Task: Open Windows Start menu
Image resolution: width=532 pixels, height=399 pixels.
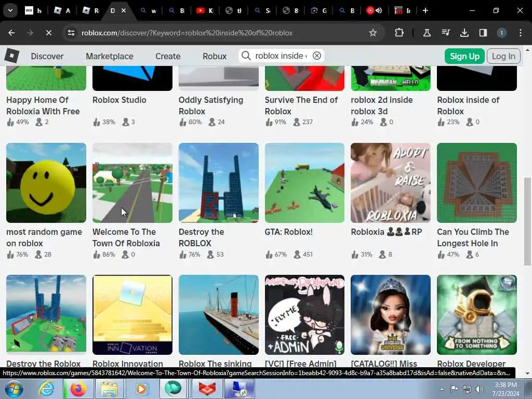Action: click(14, 389)
